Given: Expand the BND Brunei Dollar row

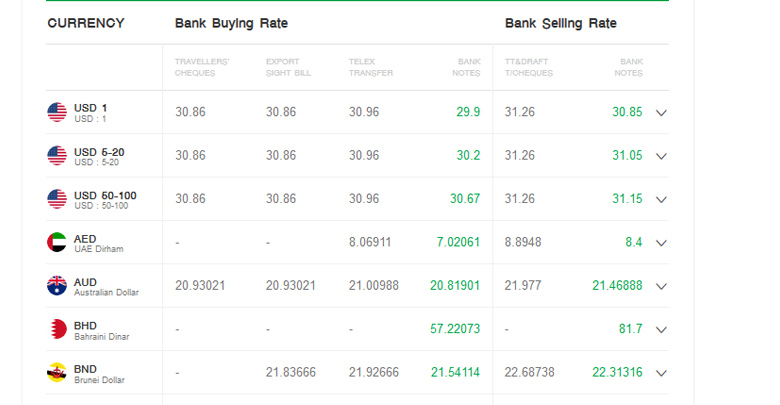Looking at the screenshot, I should (661, 373).
